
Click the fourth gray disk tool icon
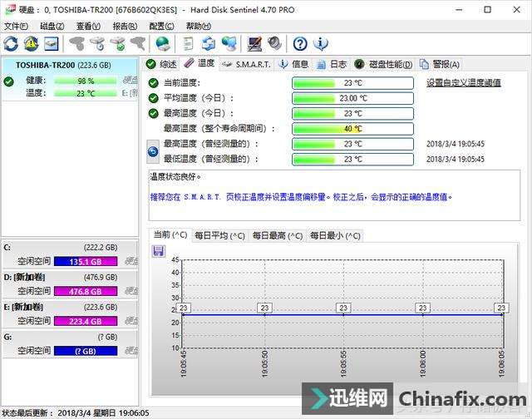[139, 44]
